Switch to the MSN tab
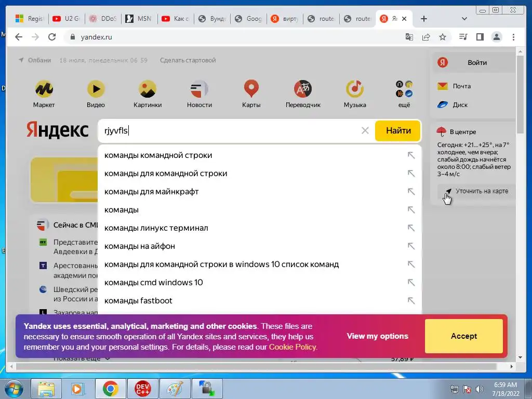This screenshot has width=532, height=399. coord(139,19)
